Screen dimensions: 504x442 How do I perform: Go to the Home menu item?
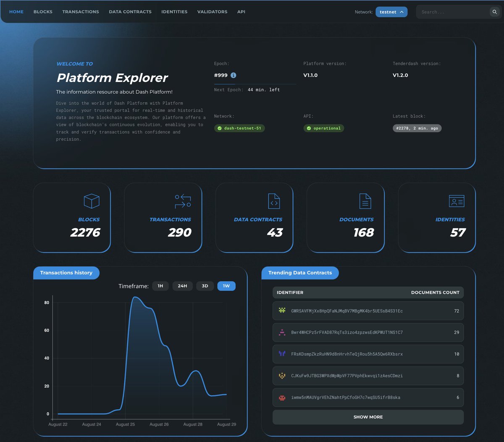pyautogui.click(x=16, y=12)
